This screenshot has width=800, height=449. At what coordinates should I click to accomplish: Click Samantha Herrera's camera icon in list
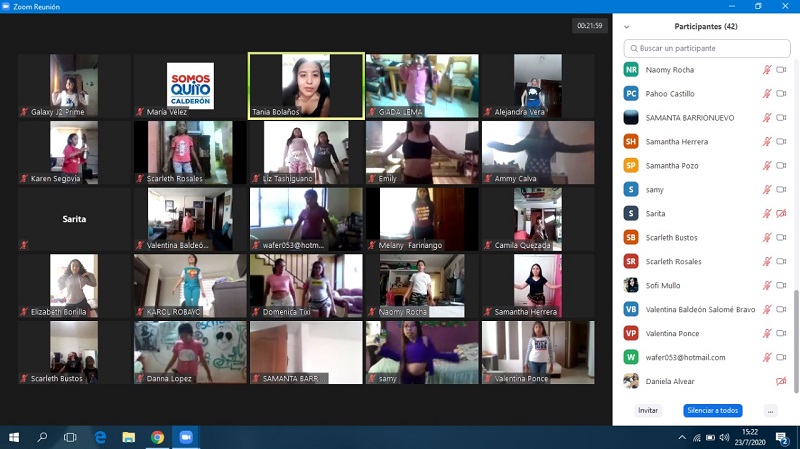(x=781, y=142)
